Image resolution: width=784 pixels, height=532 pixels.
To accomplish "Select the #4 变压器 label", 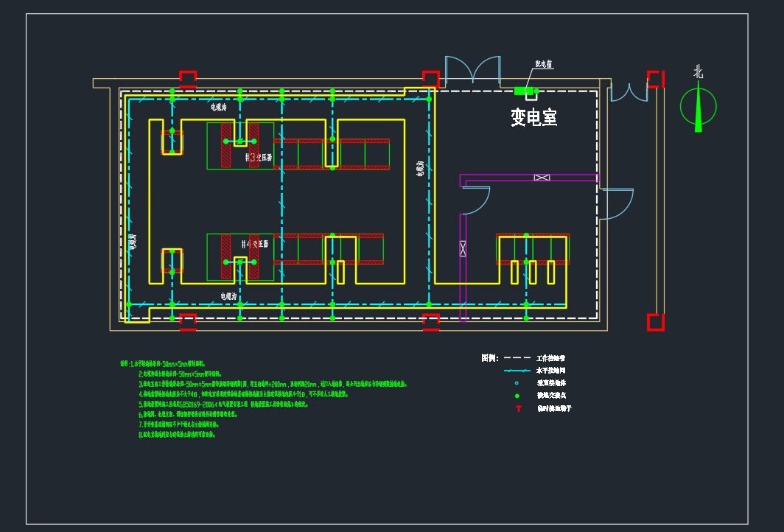I will tap(254, 244).
